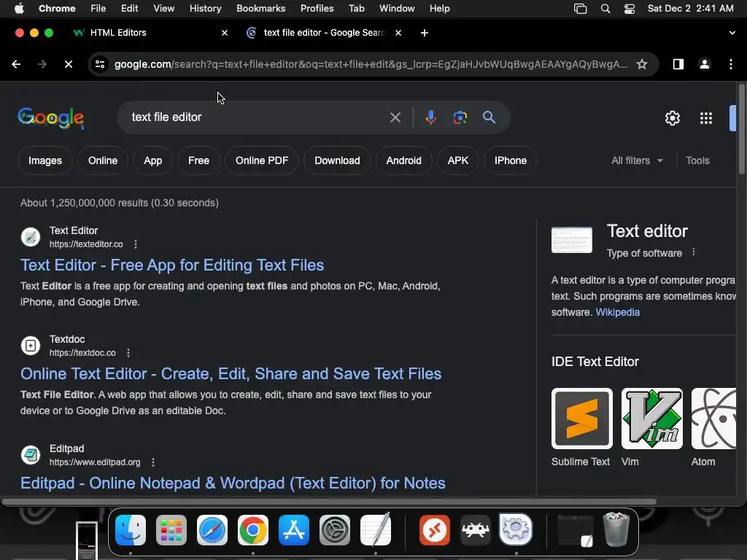The height and width of the screenshot is (560, 747).
Task: Close the HTML Editors tab
Action: click(x=225, y=33)
